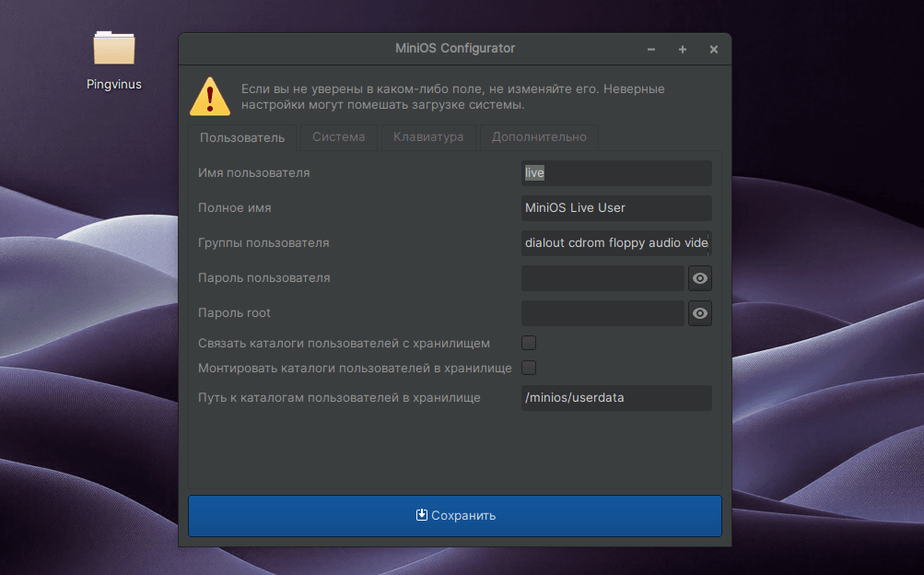The height and width of the screenshot is (575, 924).
Task: Click the Пароль пользователя input field
Action: coord(602,278)
